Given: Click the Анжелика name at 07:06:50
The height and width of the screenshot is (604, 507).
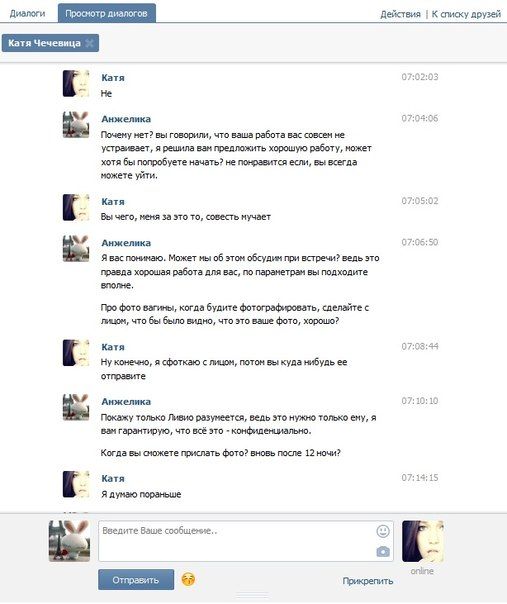Looking at the screenshot, I should 126,243.
